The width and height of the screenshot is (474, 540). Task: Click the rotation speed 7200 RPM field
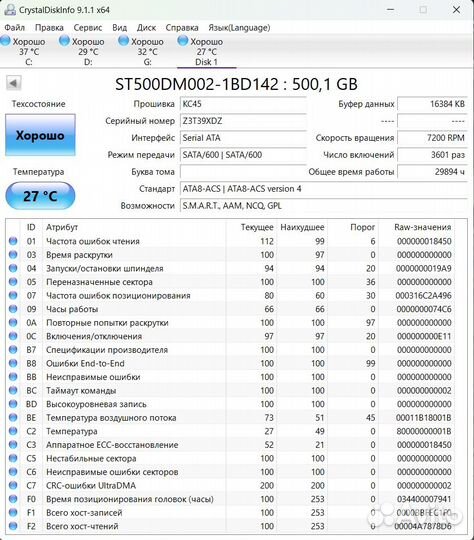[432, 138]
